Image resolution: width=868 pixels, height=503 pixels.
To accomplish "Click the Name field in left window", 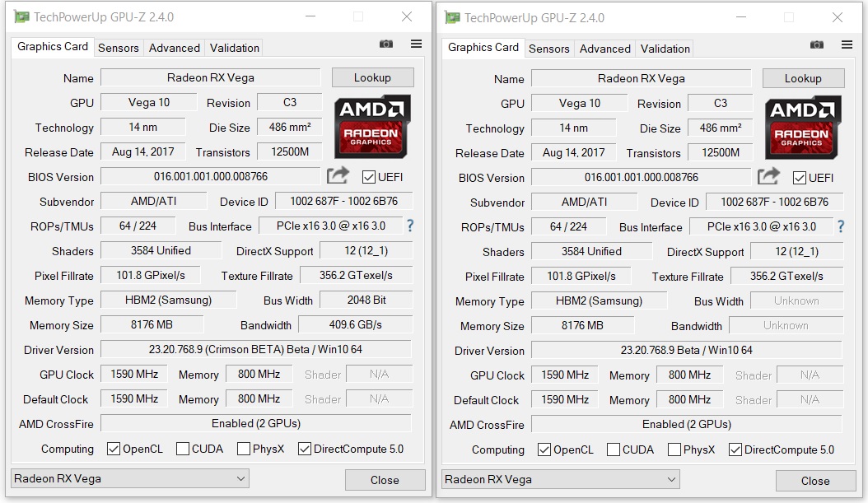I will [x=211, y=77].
